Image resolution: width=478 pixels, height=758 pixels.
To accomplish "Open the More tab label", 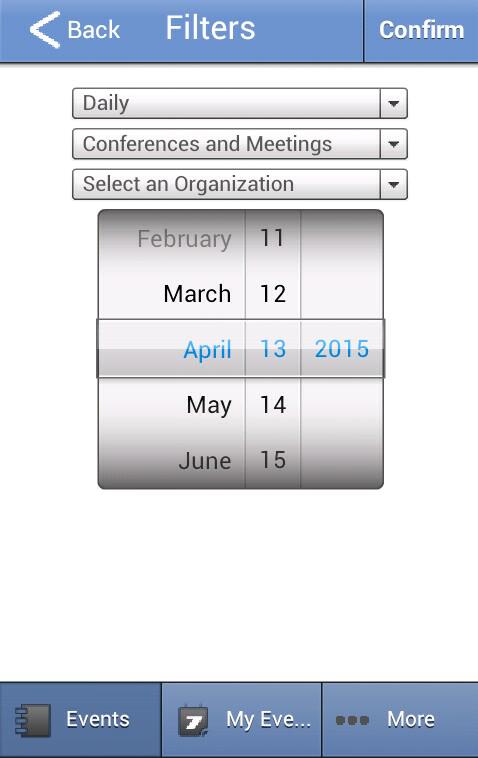I will point(411,719).
